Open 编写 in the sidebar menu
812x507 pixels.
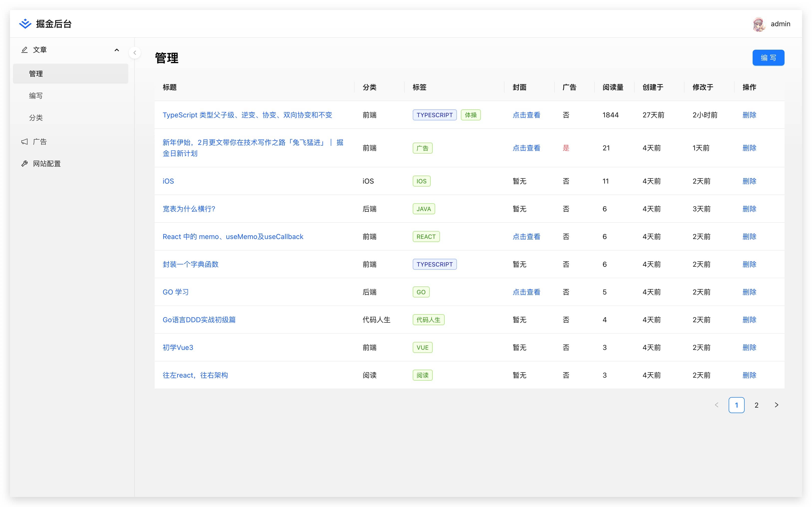tap(70, 96)
